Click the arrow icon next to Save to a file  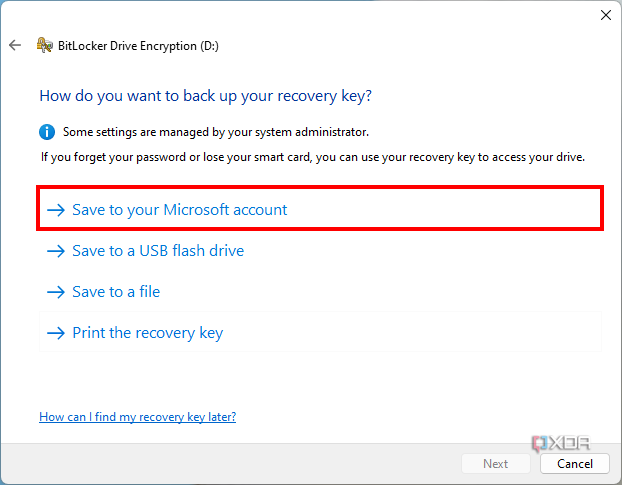click(56, 292)
